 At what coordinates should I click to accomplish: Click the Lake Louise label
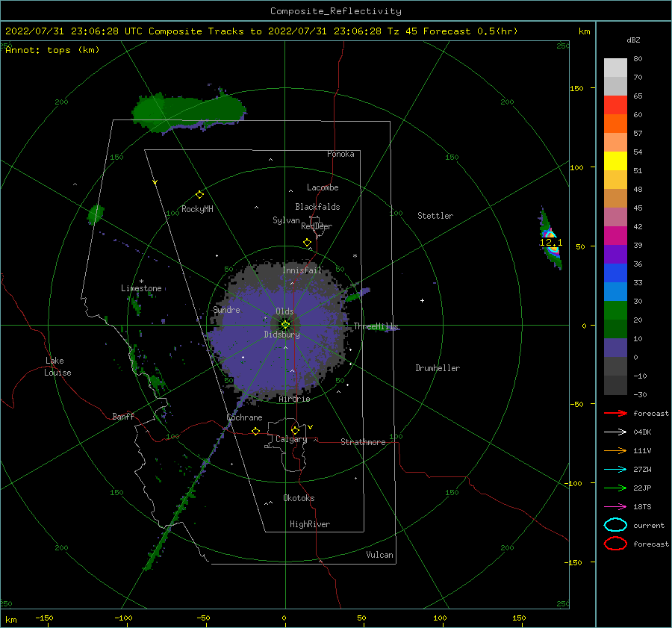tap(57, 367)
